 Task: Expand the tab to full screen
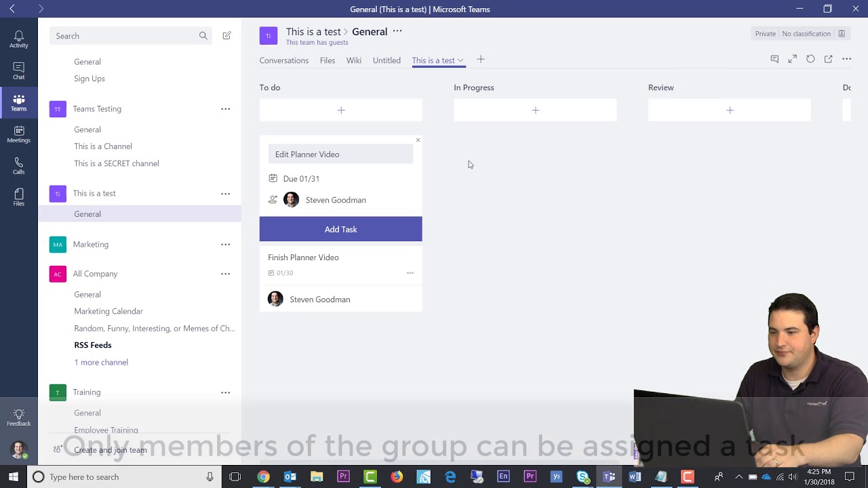pos(792,60)
